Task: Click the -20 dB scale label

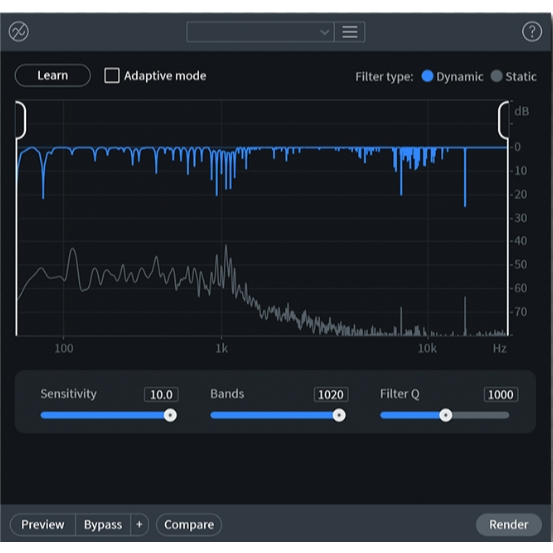Action: 519,194
